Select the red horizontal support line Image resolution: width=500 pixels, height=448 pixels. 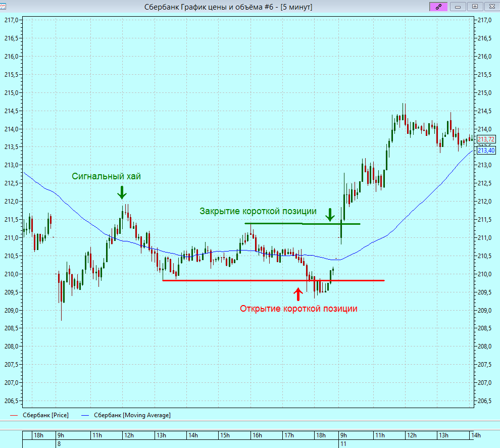click(x=273, y=281)
